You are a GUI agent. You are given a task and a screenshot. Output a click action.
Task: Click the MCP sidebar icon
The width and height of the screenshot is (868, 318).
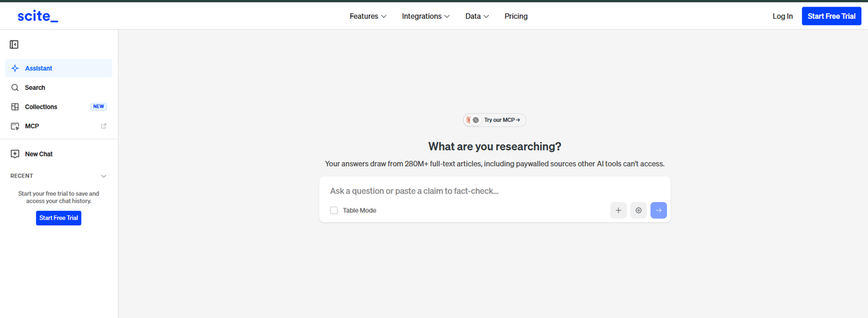click(x=14, y=126)
